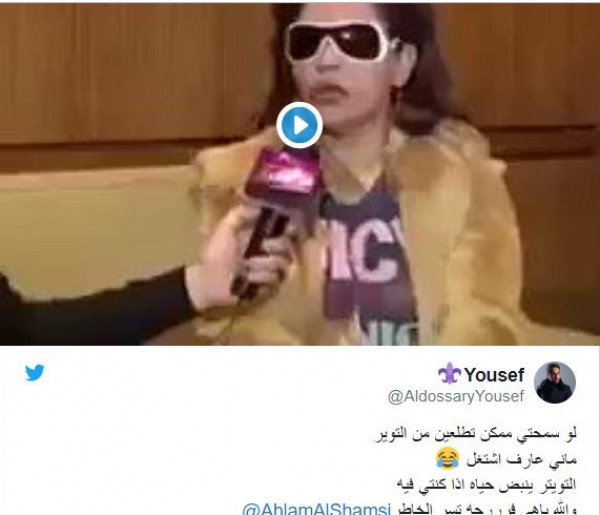This screenshot has height=515, width=600.
Task: Open the @AldossaryYousef handle link
Action: click(x=456, y=396)
